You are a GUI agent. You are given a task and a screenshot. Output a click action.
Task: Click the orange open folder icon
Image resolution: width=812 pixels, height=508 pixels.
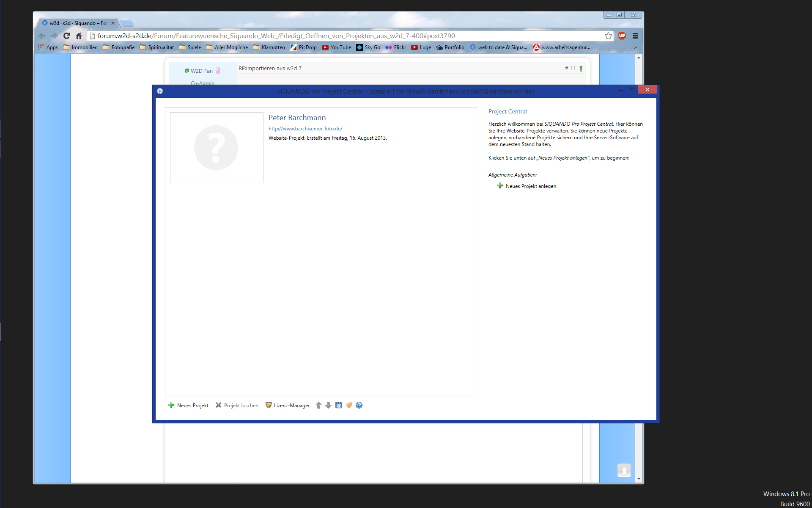coord(349,405)
